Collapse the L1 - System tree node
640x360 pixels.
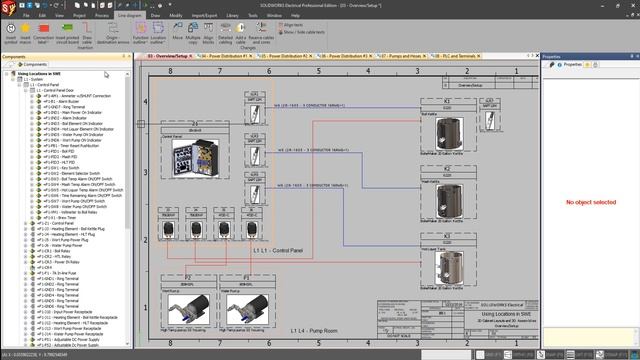[13, 79]
